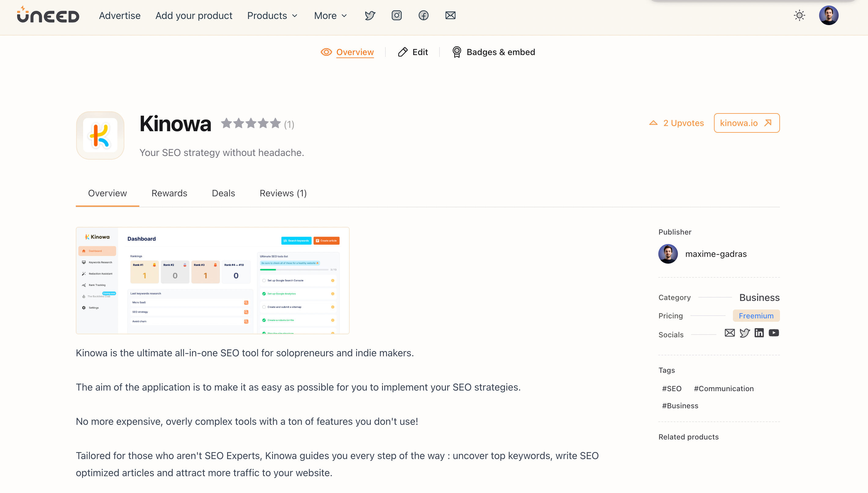Open Uneed's Facebook from header
This screenshot has height=493, width=868.
click(x=424, y=16)
